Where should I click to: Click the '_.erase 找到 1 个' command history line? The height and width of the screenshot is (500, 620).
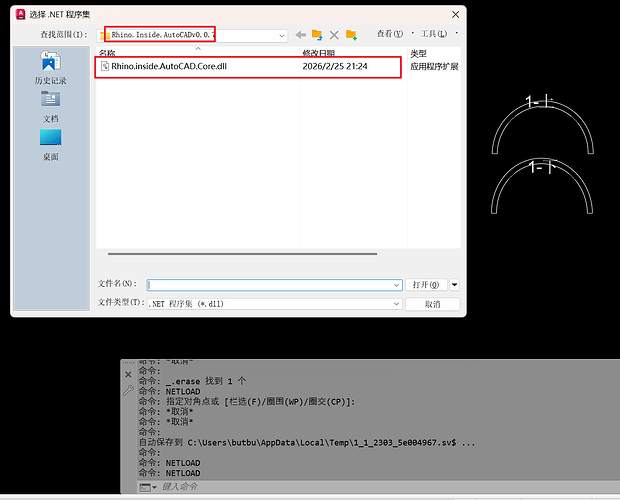[192, 381]
